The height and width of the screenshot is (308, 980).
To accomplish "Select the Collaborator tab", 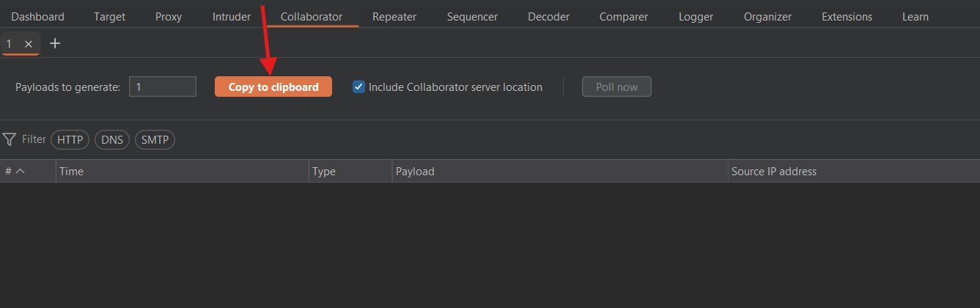I will point(312,16).
